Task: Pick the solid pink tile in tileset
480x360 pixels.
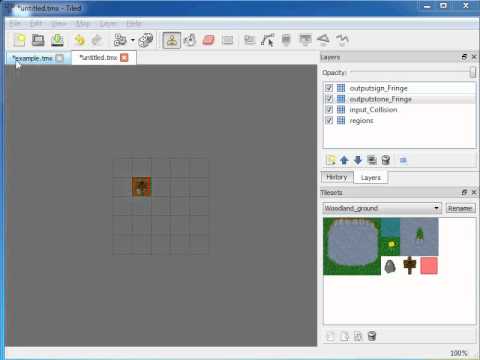Action: [x=429, y=266]
